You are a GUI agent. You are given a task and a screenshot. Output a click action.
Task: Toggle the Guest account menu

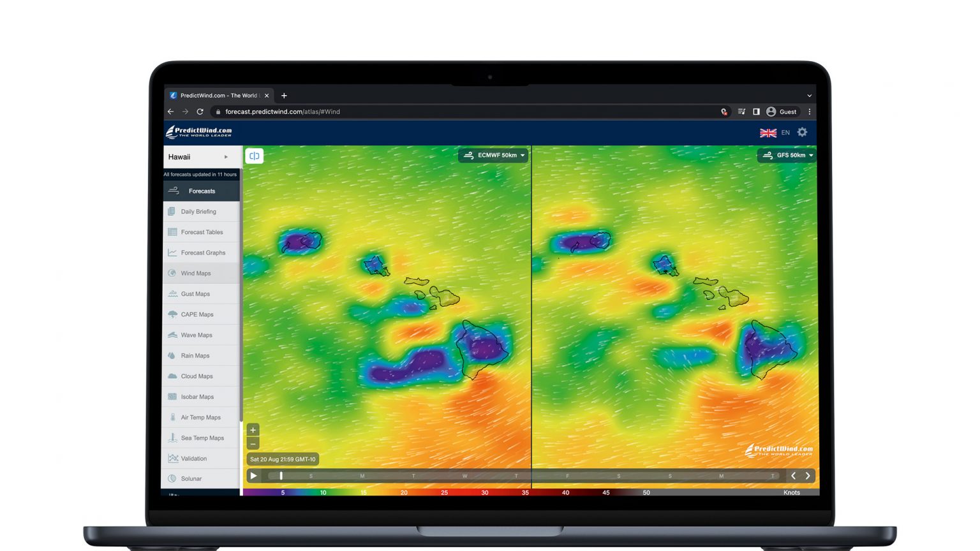(782, 111)
